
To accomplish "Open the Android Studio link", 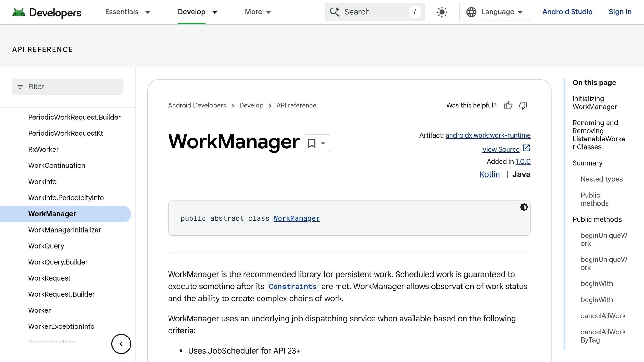I will point(567,12).
